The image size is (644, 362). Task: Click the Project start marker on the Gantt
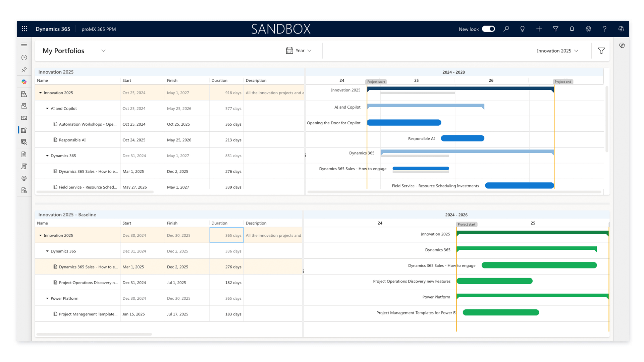376,81
